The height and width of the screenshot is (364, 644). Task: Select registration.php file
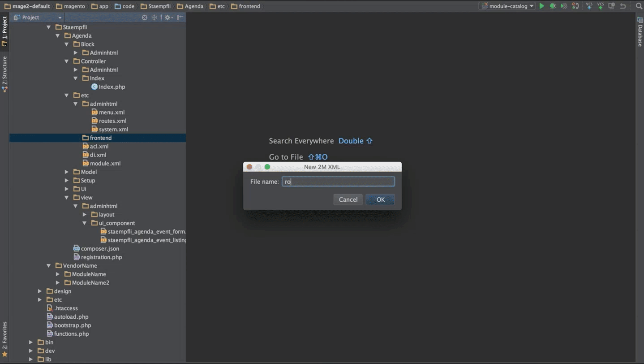point(98,257)
